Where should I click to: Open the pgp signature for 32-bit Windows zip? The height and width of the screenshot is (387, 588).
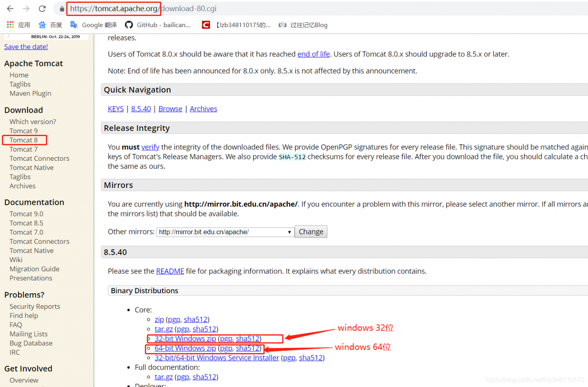pos(226,339)
